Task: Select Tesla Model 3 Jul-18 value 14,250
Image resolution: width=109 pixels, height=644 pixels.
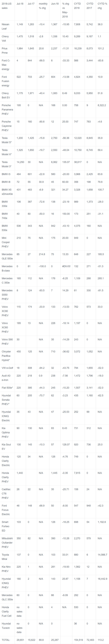Action: click(20, 162)
